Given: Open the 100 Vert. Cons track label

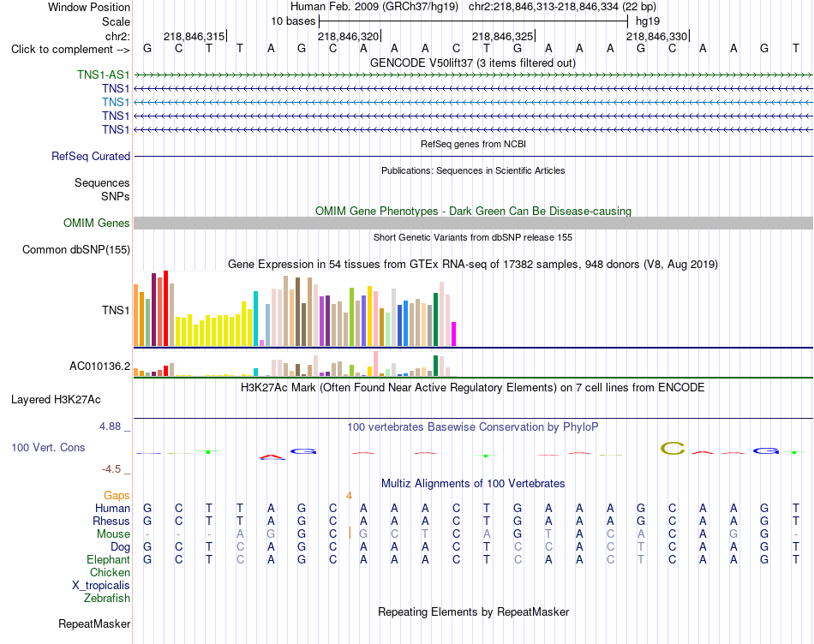Looking at the screenshot, I should click(x=48, y=447).
